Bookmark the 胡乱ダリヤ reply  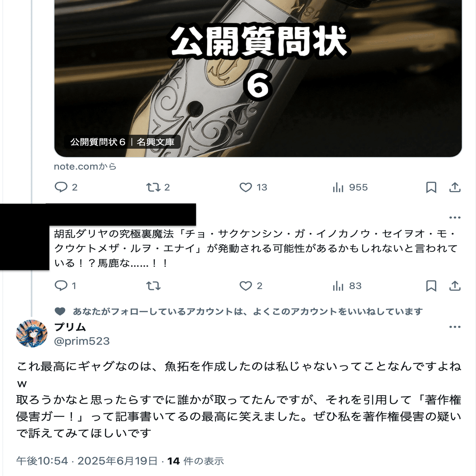click(x=431, y=285)
